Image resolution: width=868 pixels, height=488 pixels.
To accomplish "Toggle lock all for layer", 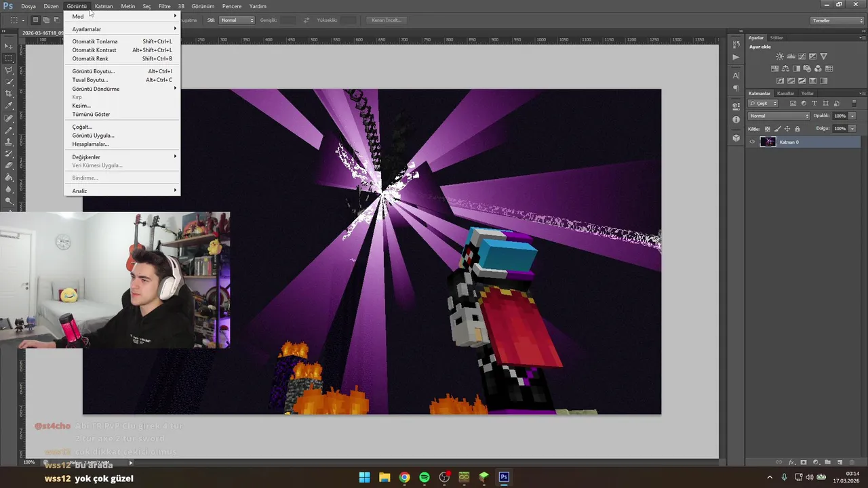I will (x=797, y=129).
